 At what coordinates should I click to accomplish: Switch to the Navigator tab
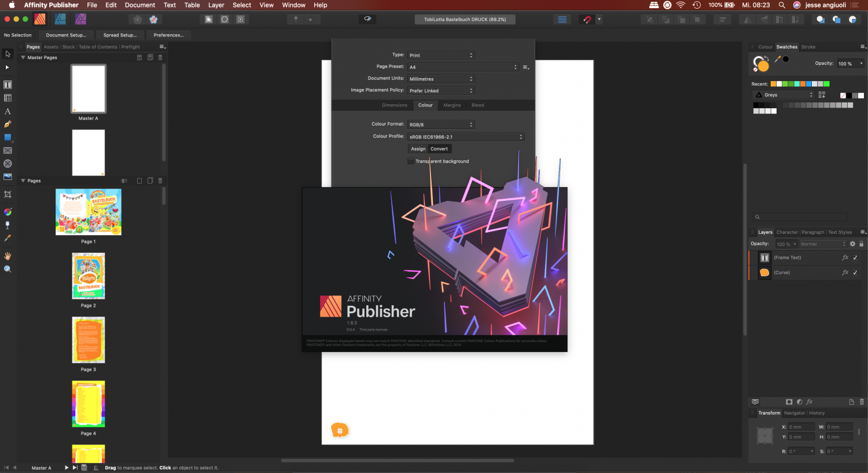795,413
